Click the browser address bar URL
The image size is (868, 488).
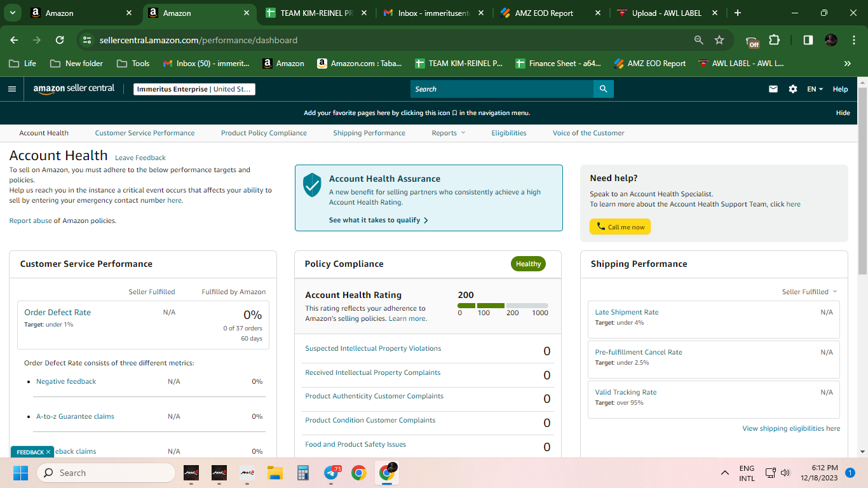point(198,40)
